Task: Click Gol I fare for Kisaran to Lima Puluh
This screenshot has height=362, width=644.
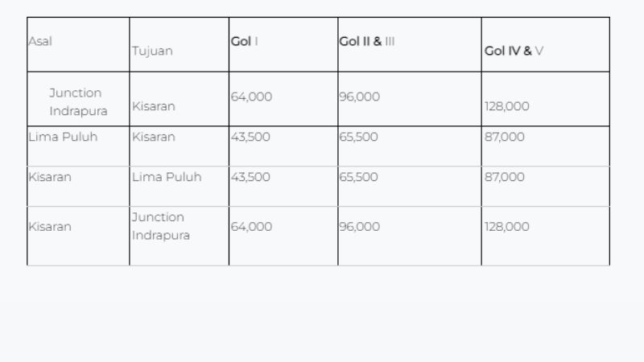Action: 250,177
